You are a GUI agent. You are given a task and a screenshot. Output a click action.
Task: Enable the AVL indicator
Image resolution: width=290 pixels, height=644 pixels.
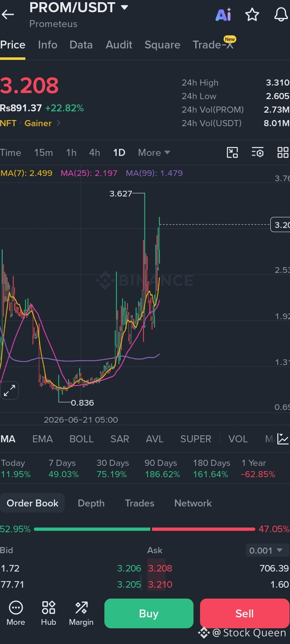point(155,439)
